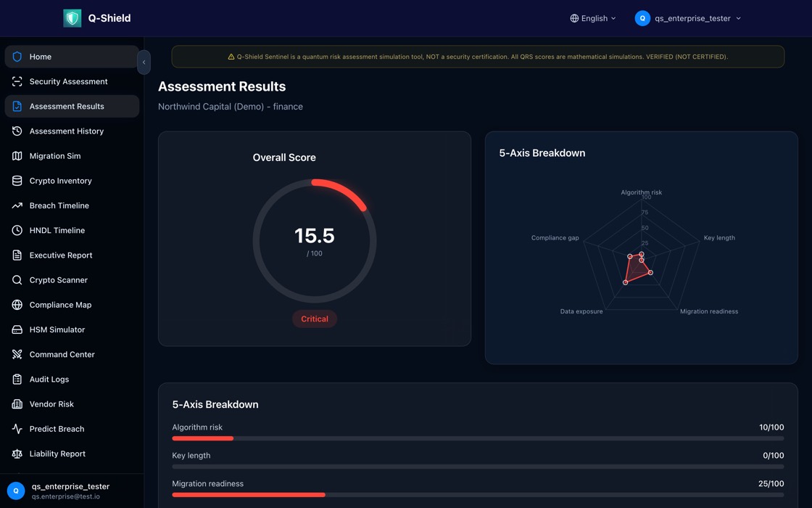Click the Executive Report file icon
The width and height of the screenshot is (812, 508).
(x=17, y=255)
